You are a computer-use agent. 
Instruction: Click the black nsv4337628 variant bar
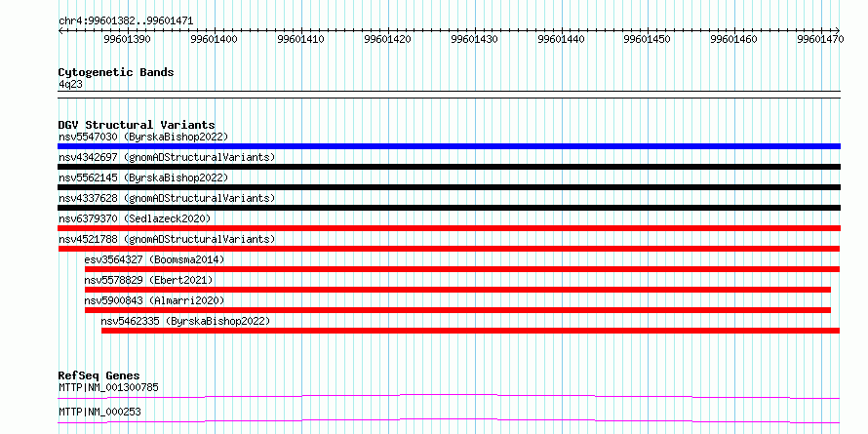pyautogui.click(x=449, y=208)
